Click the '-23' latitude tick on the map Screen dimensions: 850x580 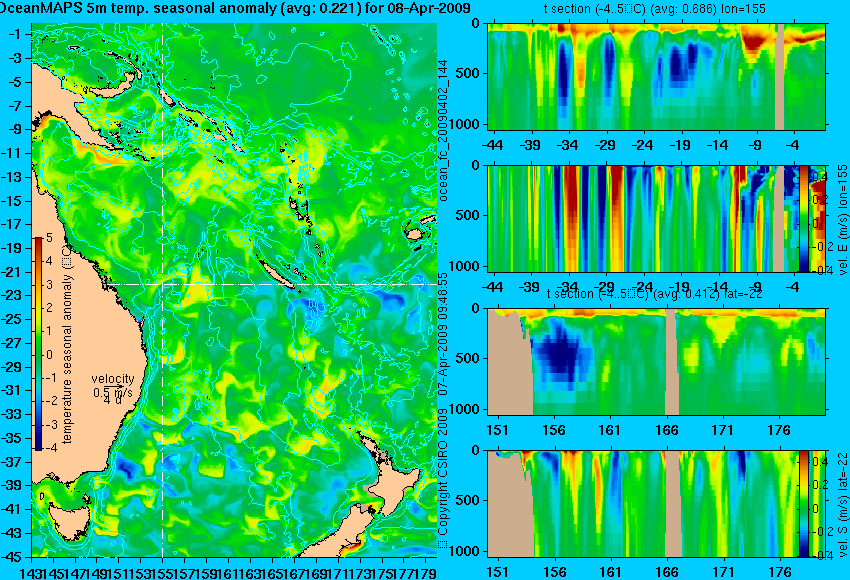click(x=12, y=295)
